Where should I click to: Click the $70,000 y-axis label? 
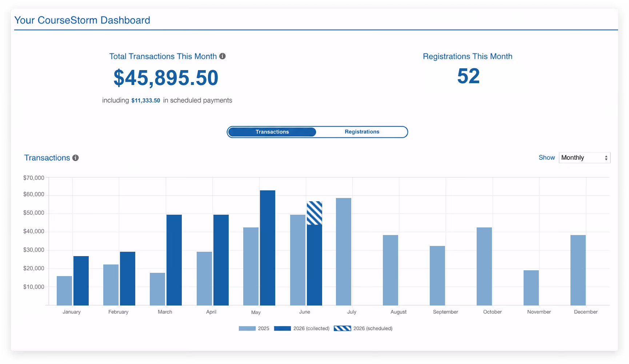pyautogui.click(x=34, y=178)
